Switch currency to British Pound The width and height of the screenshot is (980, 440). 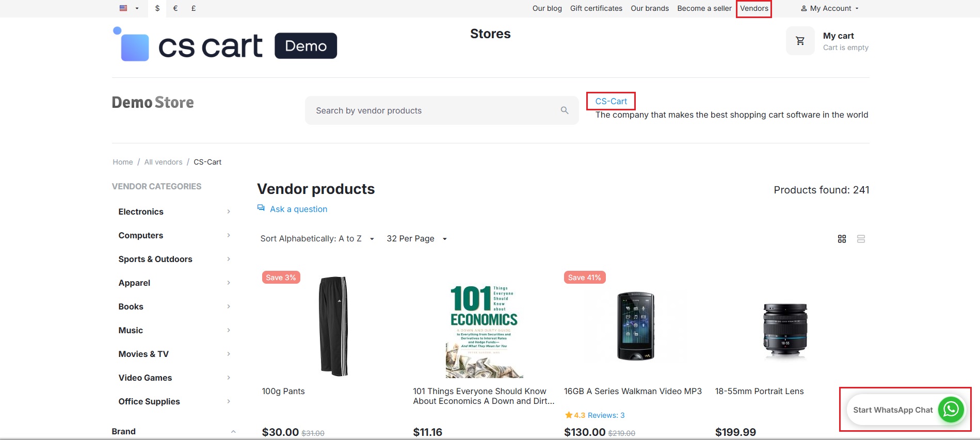coord(194,8)
